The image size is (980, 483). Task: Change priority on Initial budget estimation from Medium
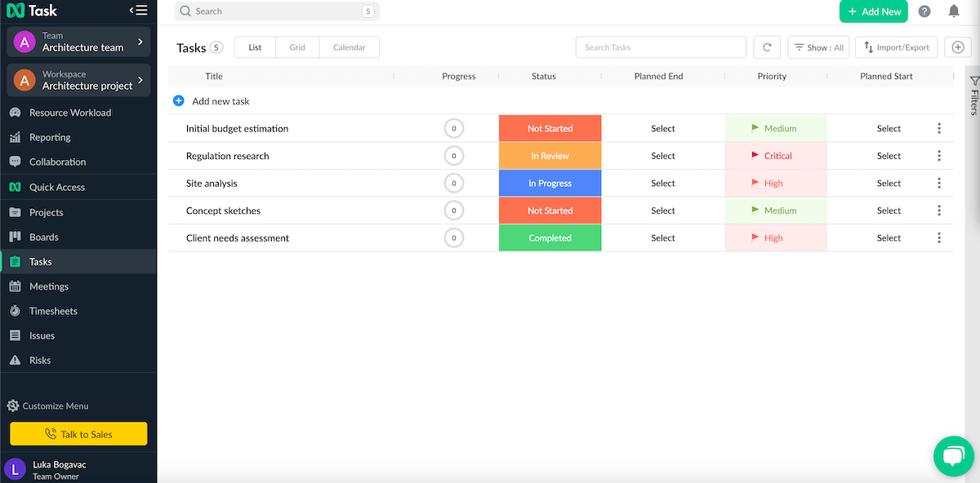776,128
